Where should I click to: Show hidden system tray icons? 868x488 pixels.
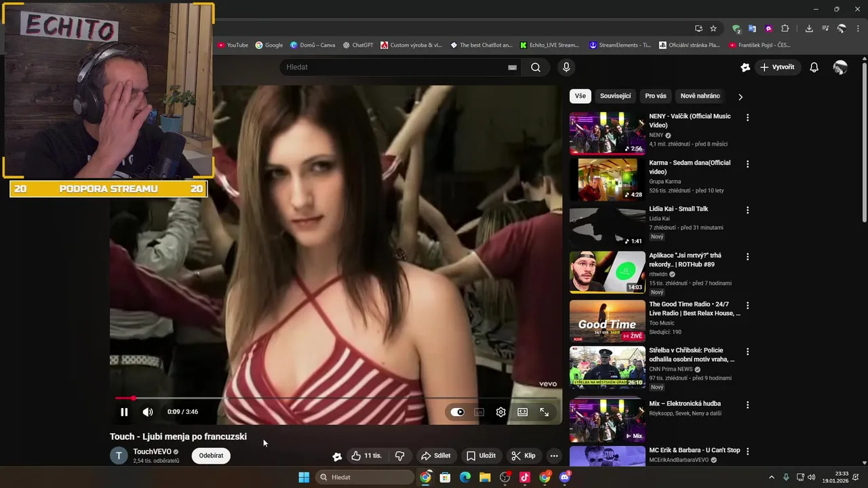[x=771, y=477]
